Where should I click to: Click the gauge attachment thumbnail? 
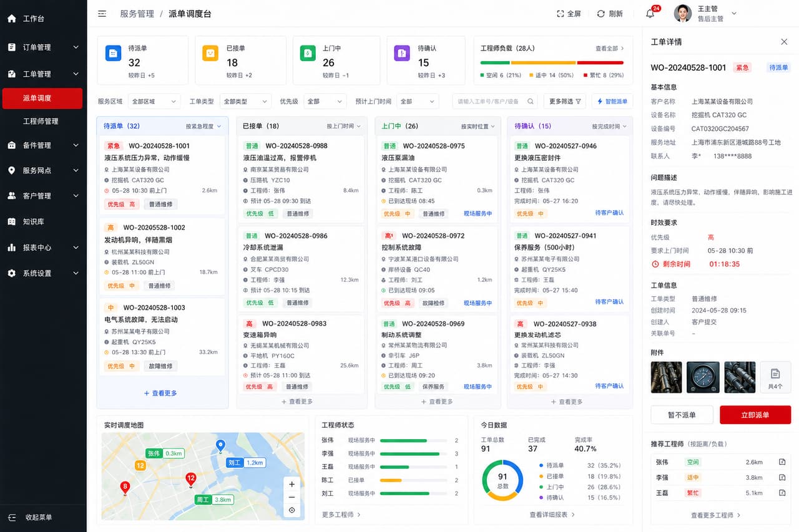point(702,377)
